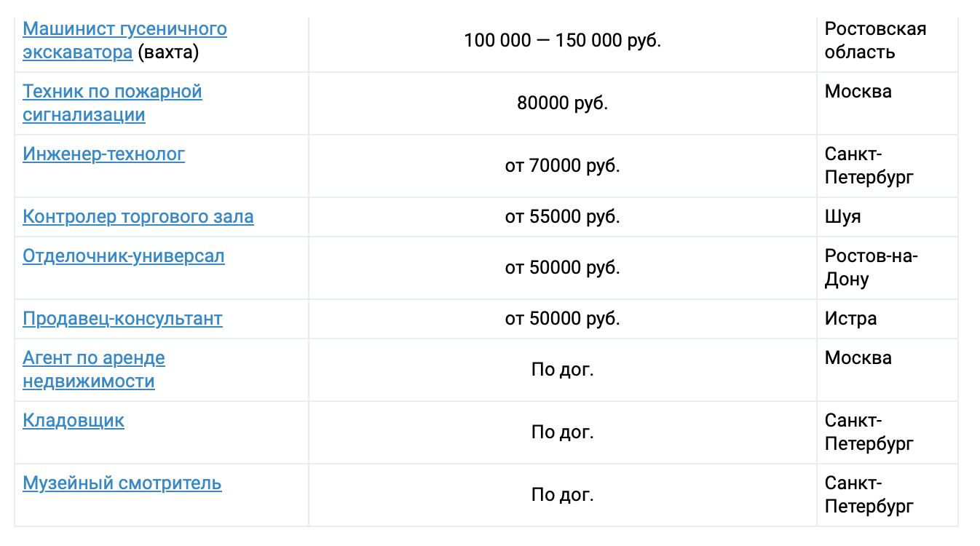Click the 100 000 — 150 000 руб. salary cell
Screen dimensions: 980x546
[x=562, y=41]
